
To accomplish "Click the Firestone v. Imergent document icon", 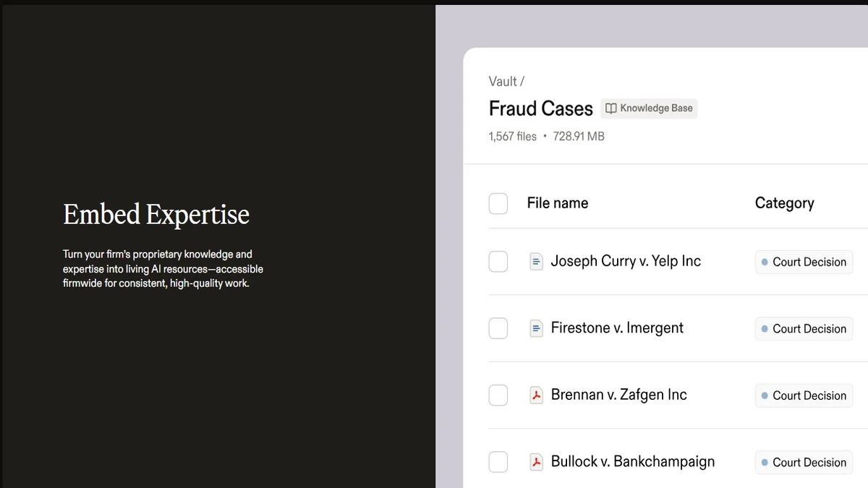I will click(536, 328).
